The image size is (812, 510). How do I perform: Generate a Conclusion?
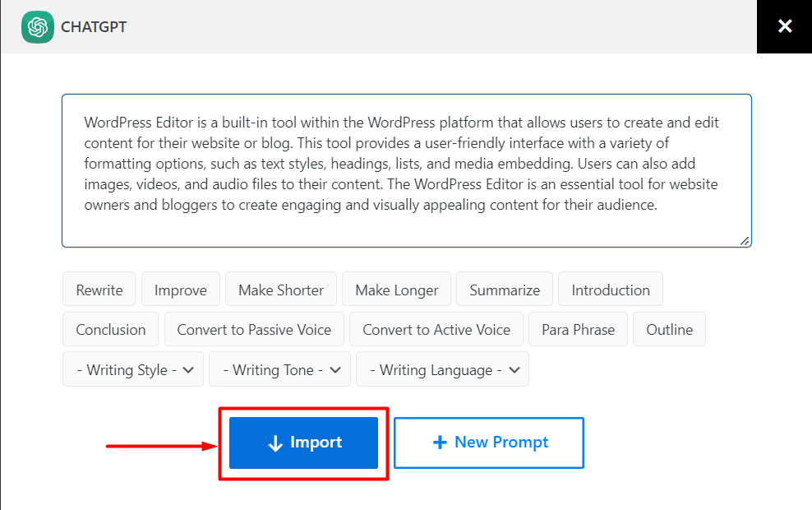click(110, 329)
